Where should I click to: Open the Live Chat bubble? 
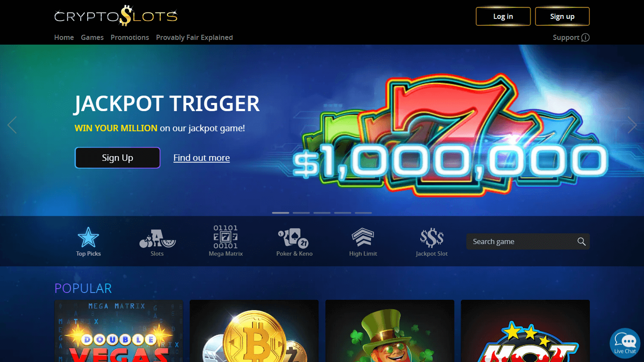[625, 343]
